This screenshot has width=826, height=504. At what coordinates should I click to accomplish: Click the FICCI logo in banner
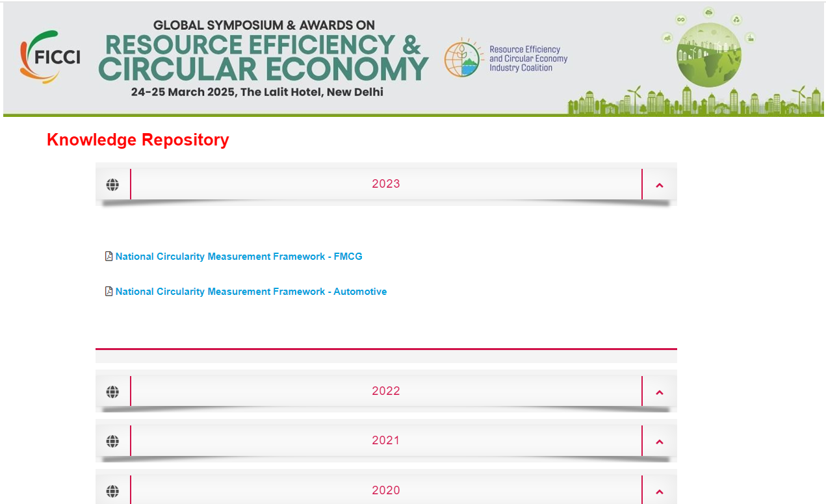pos(51,57)
